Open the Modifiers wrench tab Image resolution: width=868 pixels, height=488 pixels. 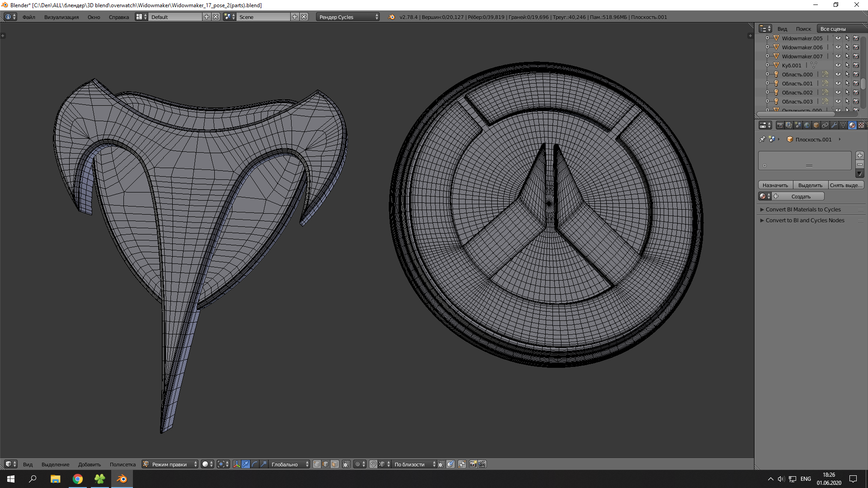[834, 125]
